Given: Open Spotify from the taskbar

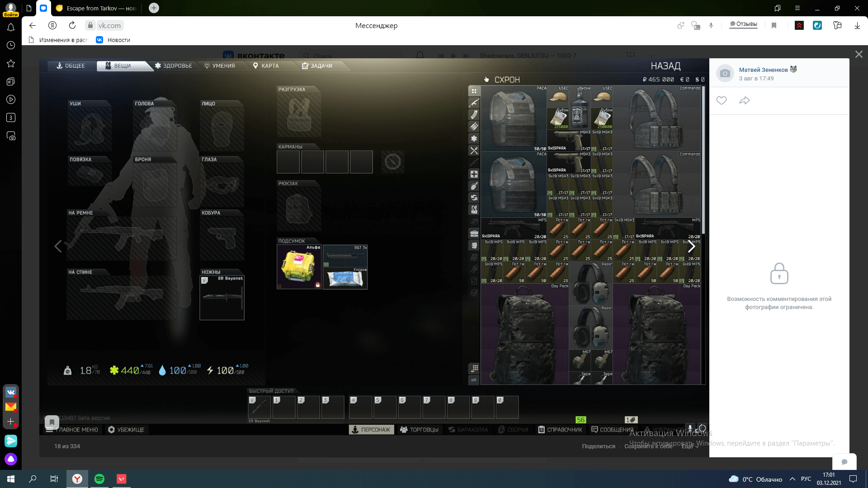Looking at the screenshot, I should [x=99, y=479].
